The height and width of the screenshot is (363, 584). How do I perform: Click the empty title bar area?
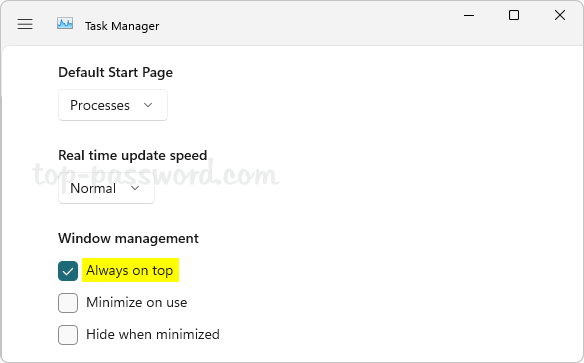pyautogui.click(x=309, y=23)
